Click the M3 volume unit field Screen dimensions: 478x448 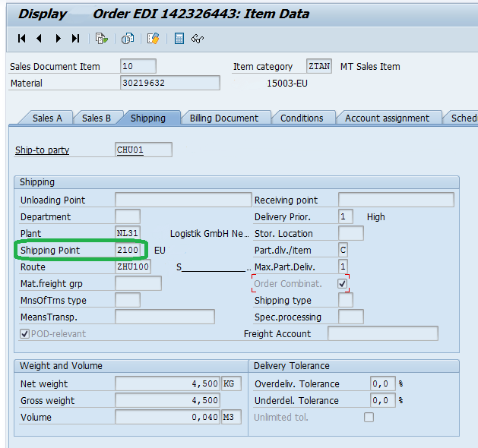tap(231, 417)
